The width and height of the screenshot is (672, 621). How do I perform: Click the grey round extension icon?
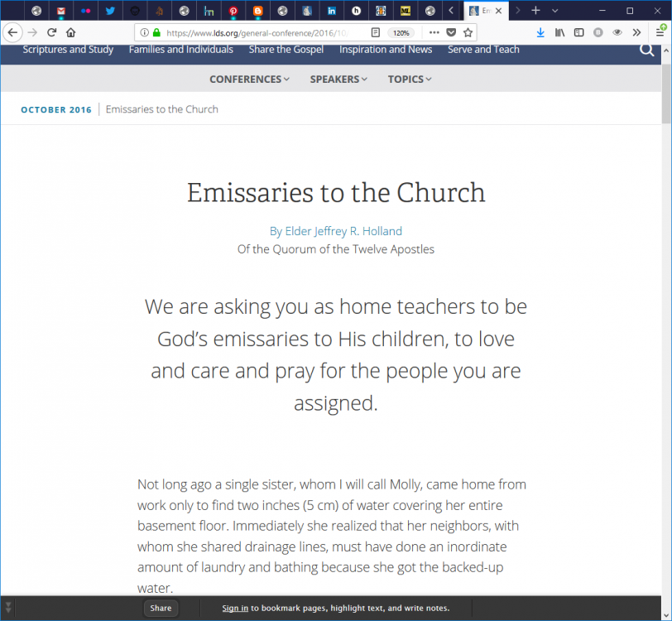598,32
